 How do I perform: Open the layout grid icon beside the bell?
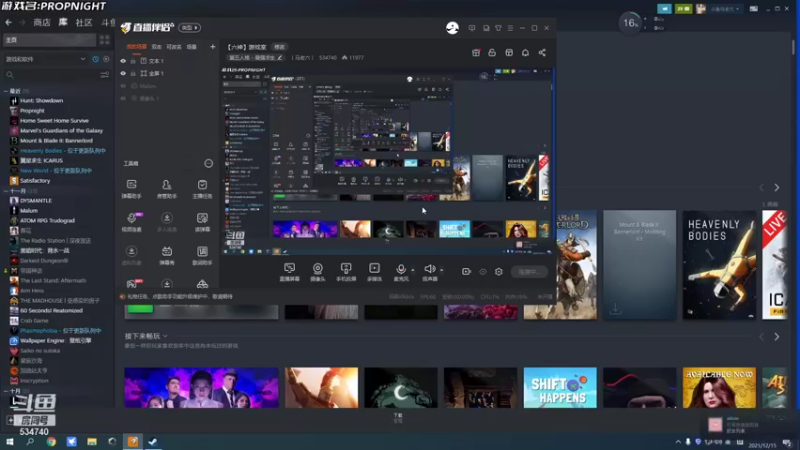click(x=509, y=53)
